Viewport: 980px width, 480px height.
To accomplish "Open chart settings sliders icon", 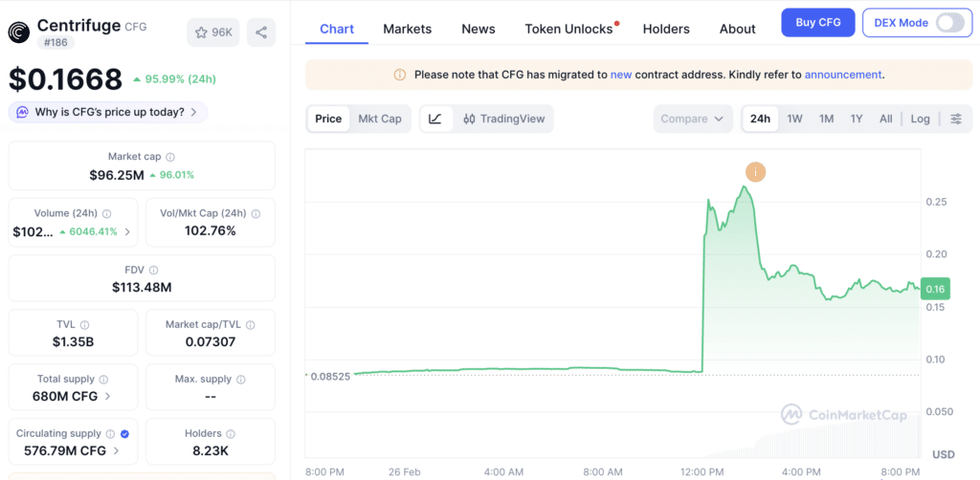I will pyautogui.click(x=956, y=119).
